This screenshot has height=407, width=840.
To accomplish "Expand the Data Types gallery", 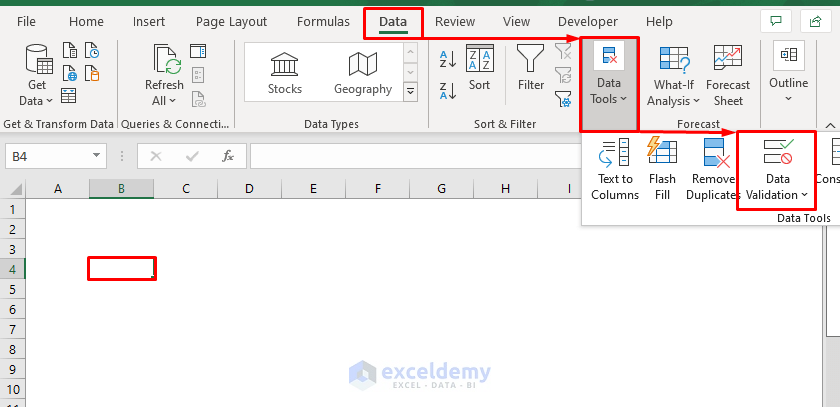I will tap(410, 91).
